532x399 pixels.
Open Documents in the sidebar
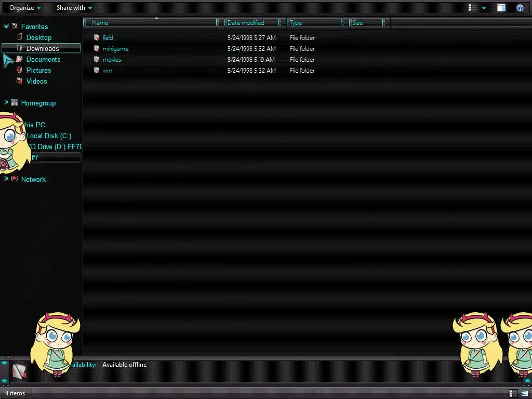(44, 59)
